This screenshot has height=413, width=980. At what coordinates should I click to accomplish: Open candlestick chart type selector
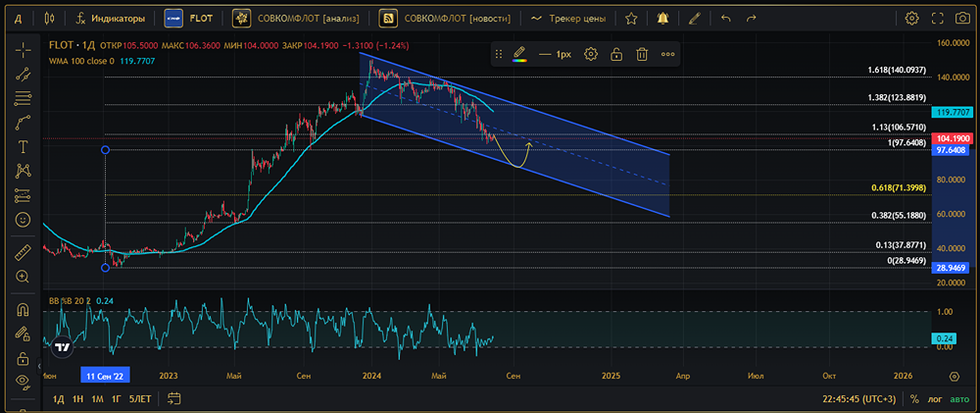(x=49, y=18)
